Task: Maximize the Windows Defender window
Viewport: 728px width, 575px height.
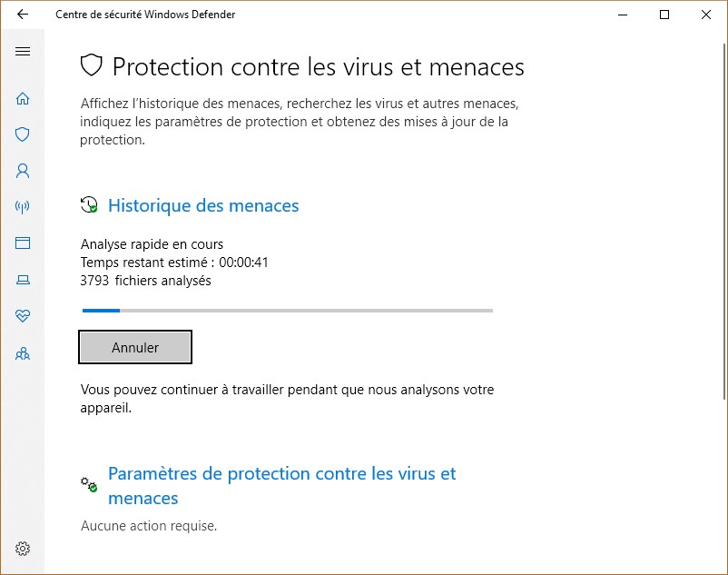Action: (x=664, y=15)
